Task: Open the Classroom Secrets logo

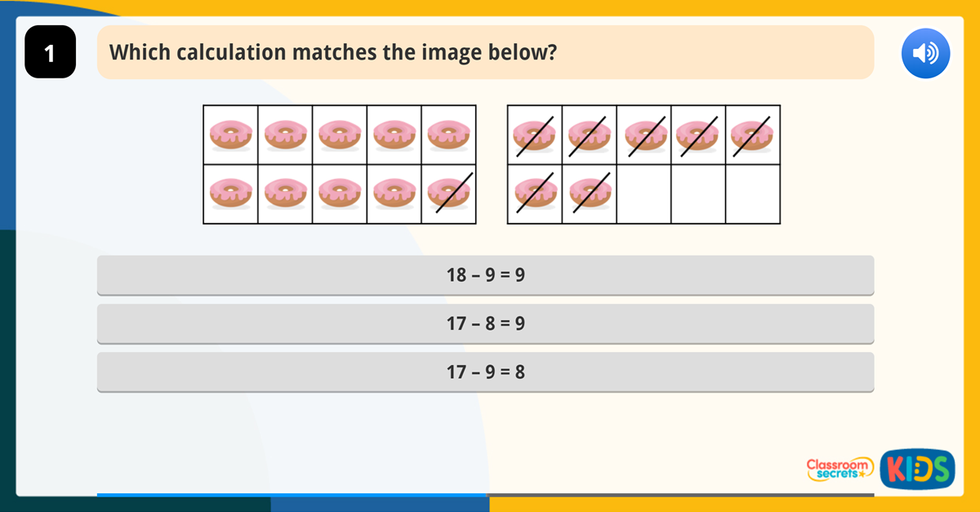Action: coord(839,469)
